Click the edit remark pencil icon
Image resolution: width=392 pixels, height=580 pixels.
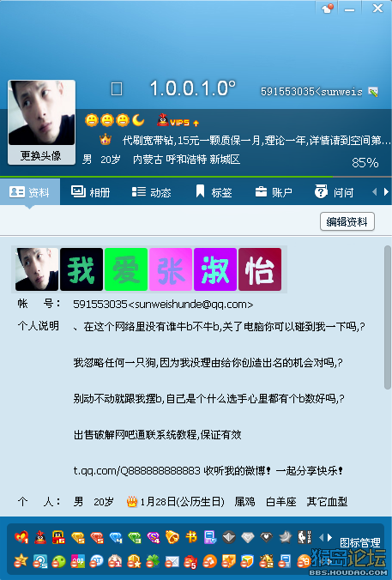tap(373, 92)
